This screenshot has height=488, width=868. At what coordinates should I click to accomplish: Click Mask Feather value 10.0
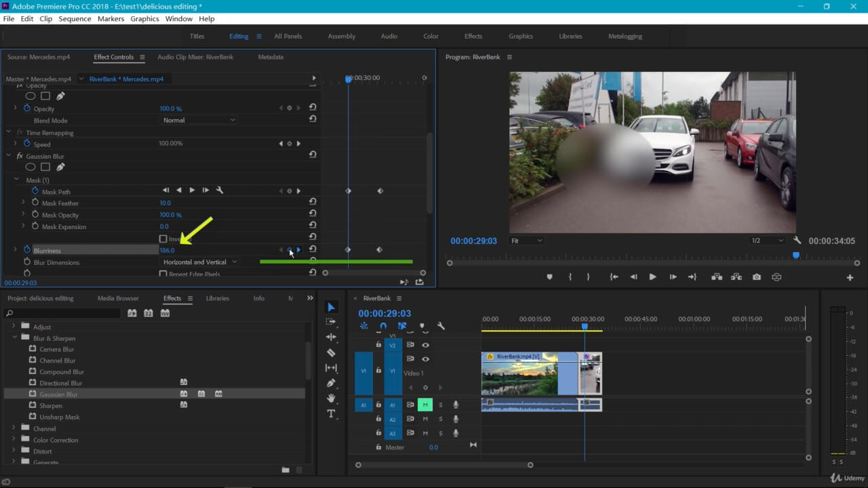pos(165,203)
